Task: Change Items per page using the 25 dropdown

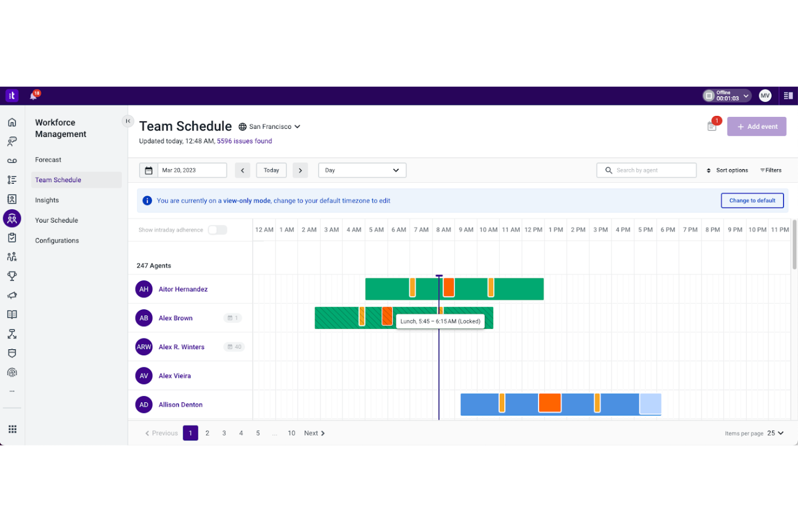Action: 775,433
